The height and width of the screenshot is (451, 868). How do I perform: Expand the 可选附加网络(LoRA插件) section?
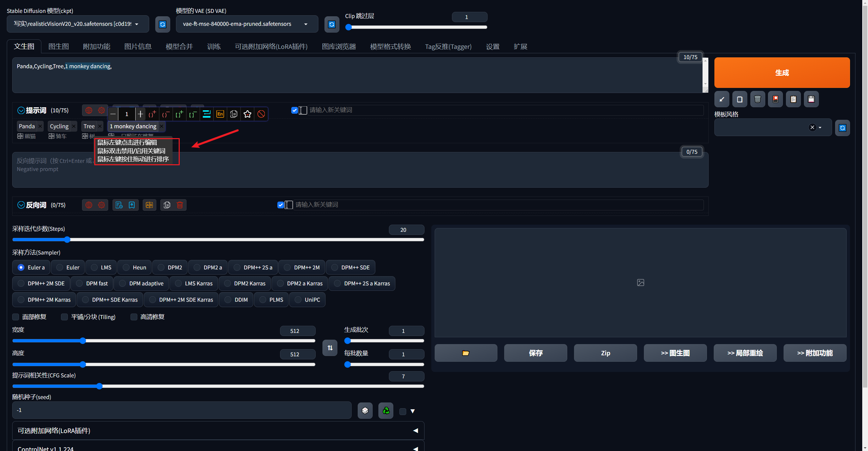[x=218, y=431]
